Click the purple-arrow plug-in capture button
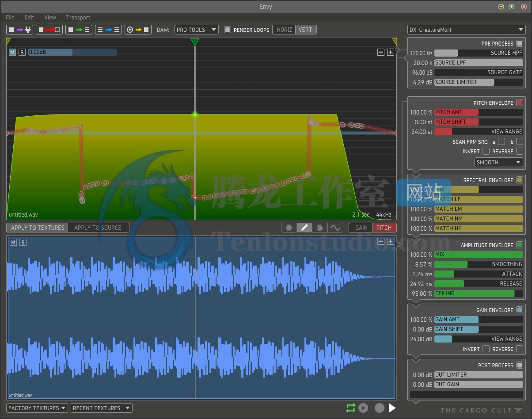The height and width of the screenshot is (419, 532). pos(20,30)
